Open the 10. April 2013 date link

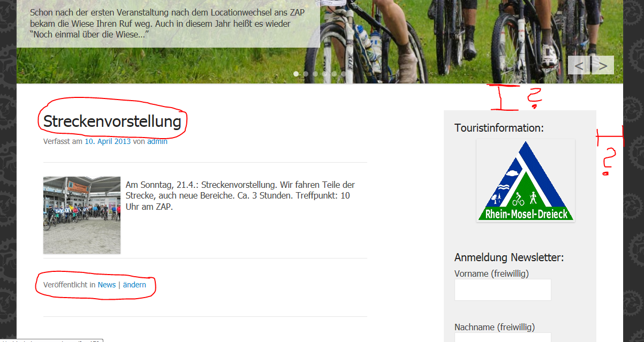(x=108, y=141)
